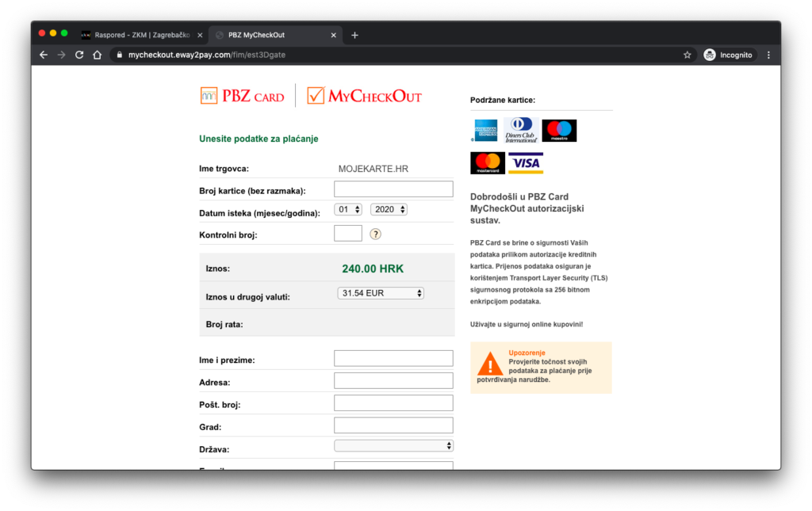The width and height of the screenshot is (812, 511).
Task: Click the Incognito profile button
Action: click(730, 55)
